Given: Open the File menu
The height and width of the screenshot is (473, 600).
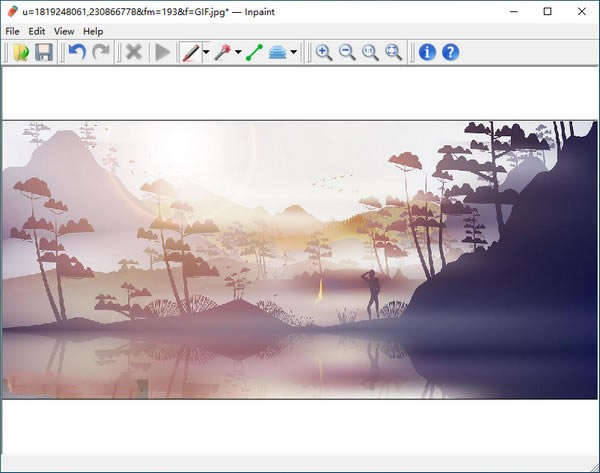Looking at the screenshot, I should pyautogui.click(x=12, y=31).
